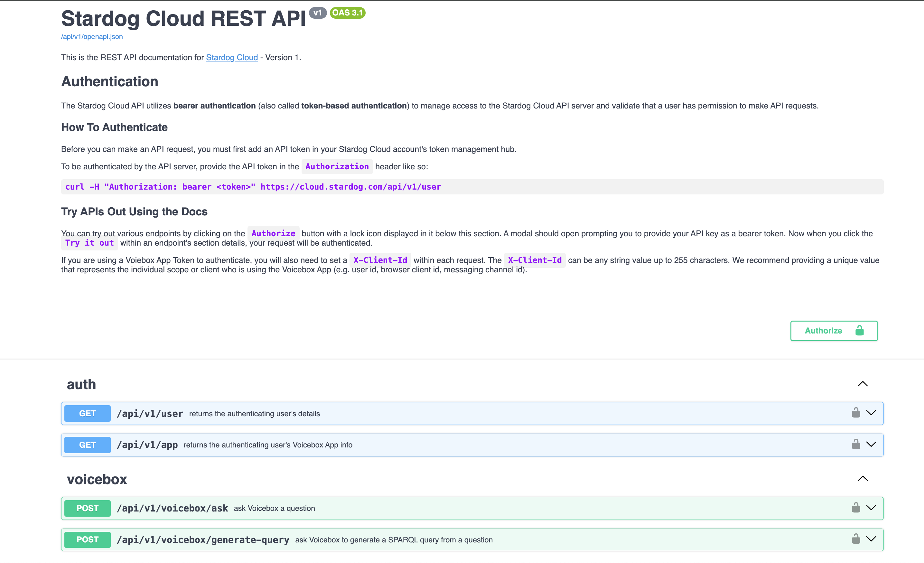Click the OAS 3.1 badge
This screenshot has height=563, width=924.
[x=348, y=12]
